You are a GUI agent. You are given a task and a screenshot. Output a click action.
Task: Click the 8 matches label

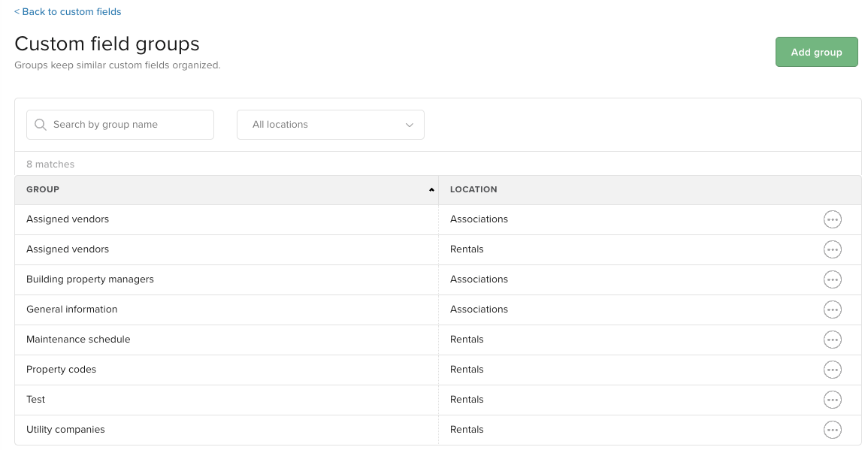[50, 164]
